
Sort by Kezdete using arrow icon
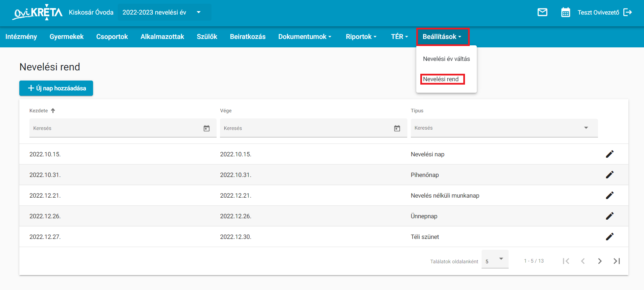click(x=53, y=111)
